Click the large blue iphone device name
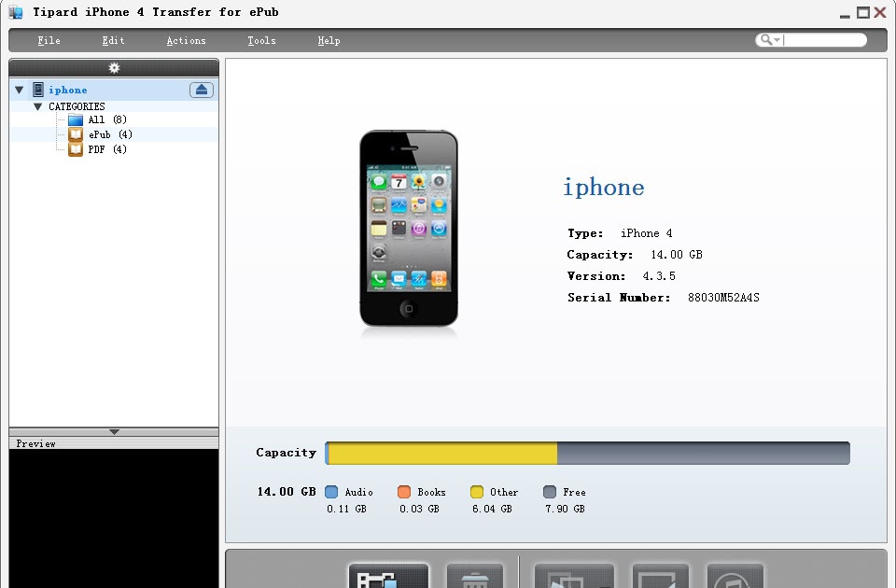 pyautogui.click(x=604, y=187)
